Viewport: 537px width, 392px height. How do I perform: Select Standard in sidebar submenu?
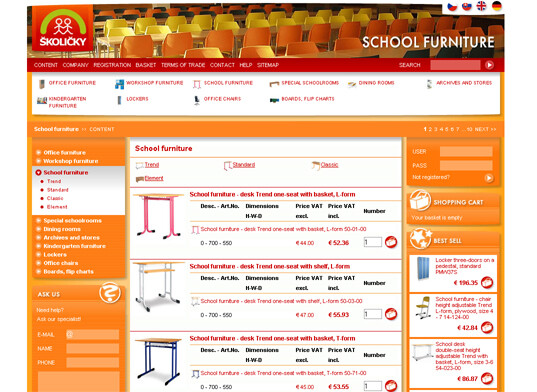(58, 190)
